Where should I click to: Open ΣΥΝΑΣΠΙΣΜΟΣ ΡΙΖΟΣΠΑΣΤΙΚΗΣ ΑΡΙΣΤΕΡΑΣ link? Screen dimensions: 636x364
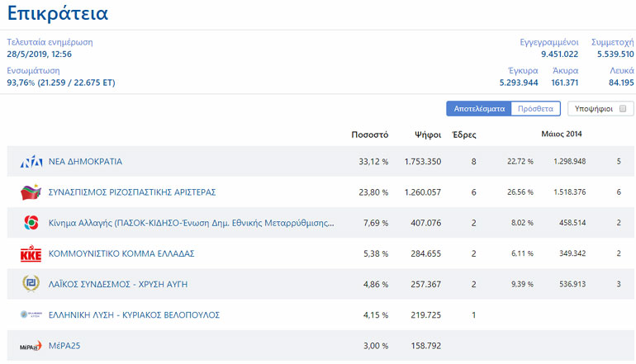coord(132,192)
